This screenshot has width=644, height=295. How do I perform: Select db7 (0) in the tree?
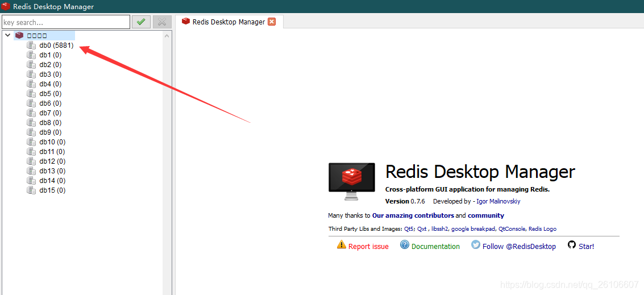click(51, 113)
